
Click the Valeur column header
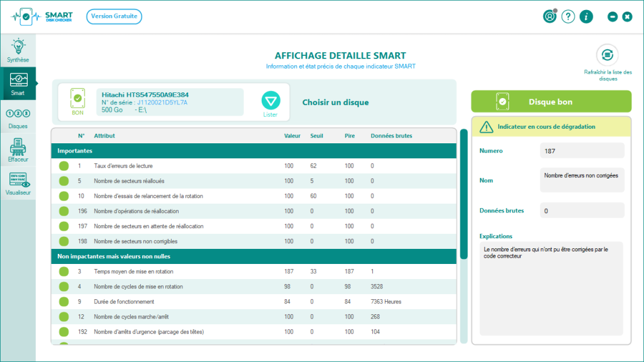(x=292, y=136)
